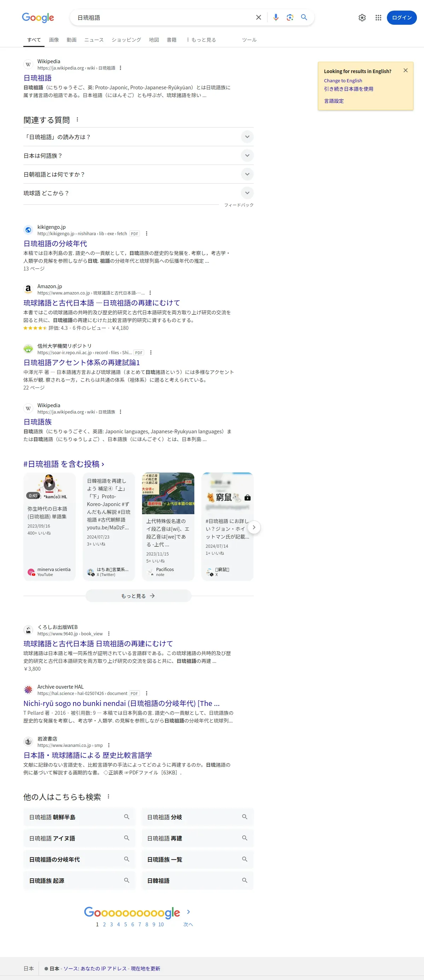
Task: Open quick settings gear icon
Action: pyautogui.click(x=362, y=18)
